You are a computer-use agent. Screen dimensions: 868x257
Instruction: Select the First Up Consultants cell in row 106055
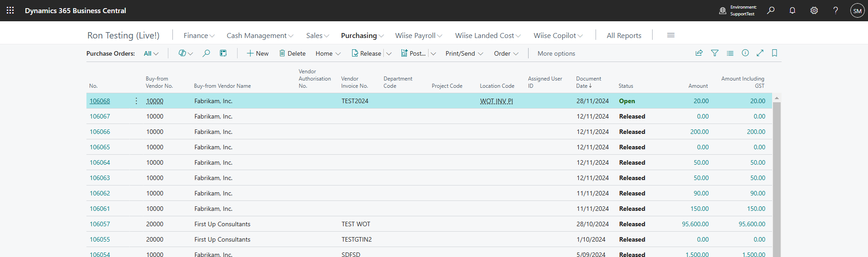point(222,239)
